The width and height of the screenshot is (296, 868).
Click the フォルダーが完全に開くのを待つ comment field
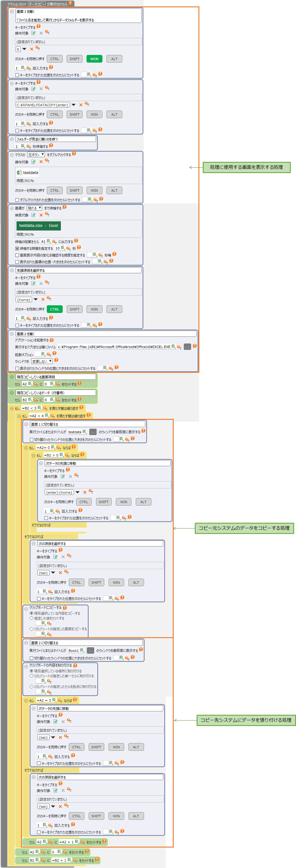coord(56,139)
